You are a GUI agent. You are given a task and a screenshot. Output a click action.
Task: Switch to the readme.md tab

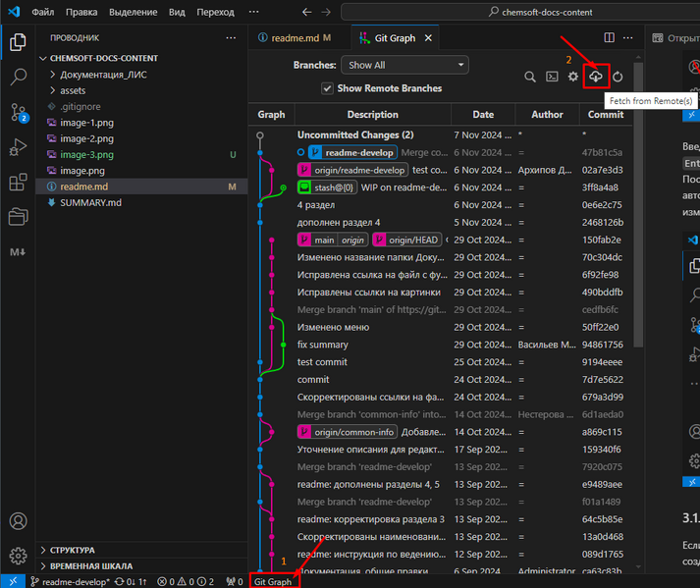300,38
